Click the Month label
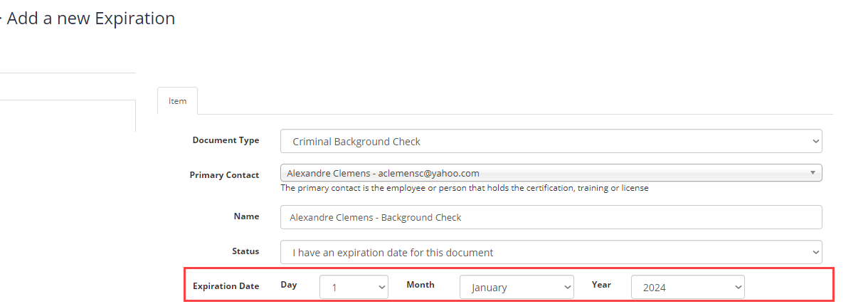The image size is (868, 304). pyautogui.click(x=420, y=285)
